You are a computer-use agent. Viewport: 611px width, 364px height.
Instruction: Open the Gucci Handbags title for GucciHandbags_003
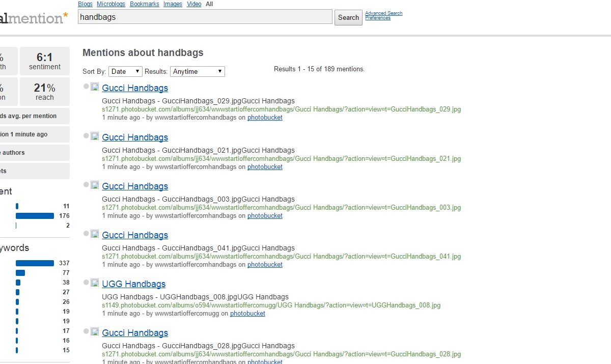[135, 186]
